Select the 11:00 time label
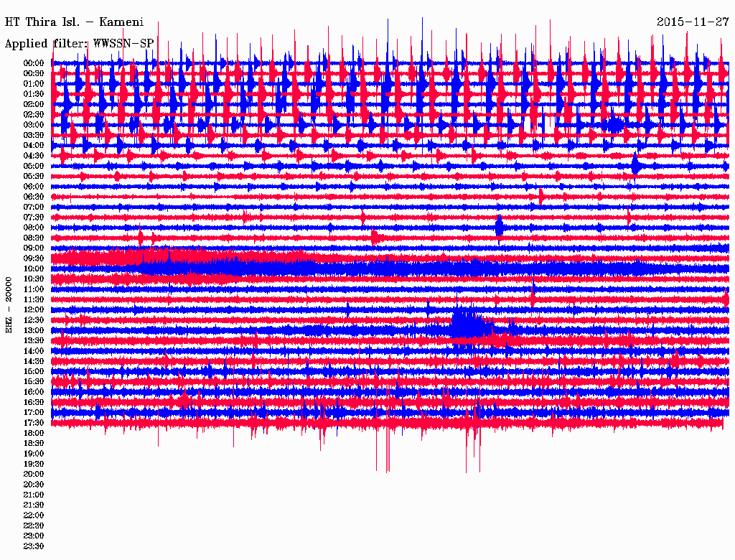The image size is (735, 560). point(34,289)
